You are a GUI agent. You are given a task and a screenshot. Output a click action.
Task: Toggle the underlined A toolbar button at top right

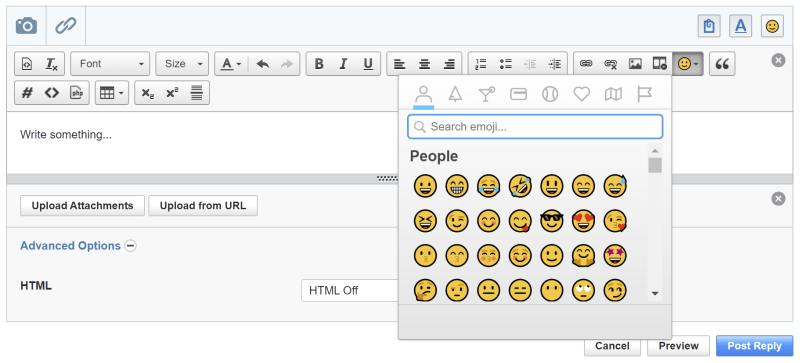point(741,26)
